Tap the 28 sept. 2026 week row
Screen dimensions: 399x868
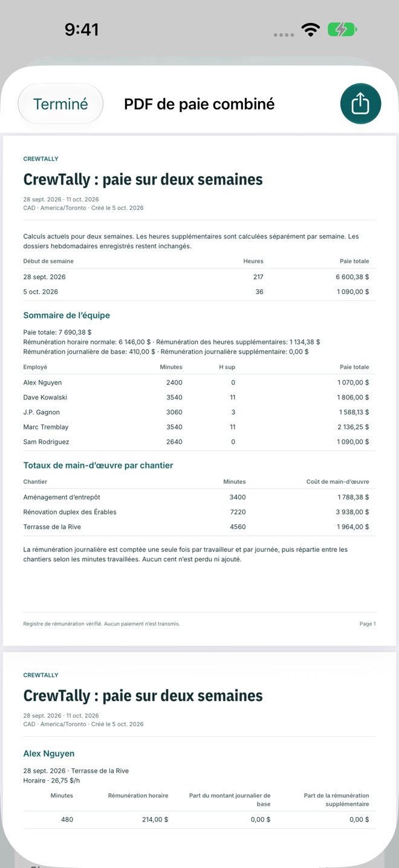pyautogui.click(x=199, y=277)
